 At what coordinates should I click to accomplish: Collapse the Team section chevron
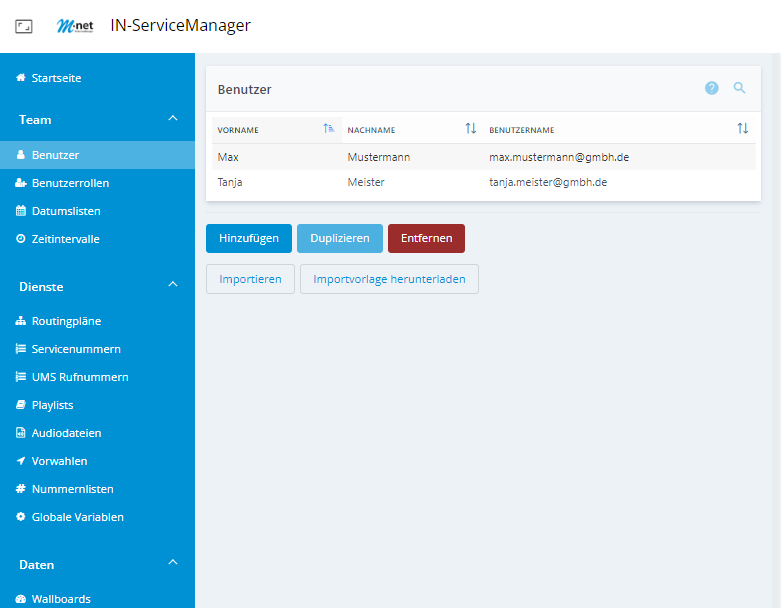pyautogui.click(x=173, y=119)
